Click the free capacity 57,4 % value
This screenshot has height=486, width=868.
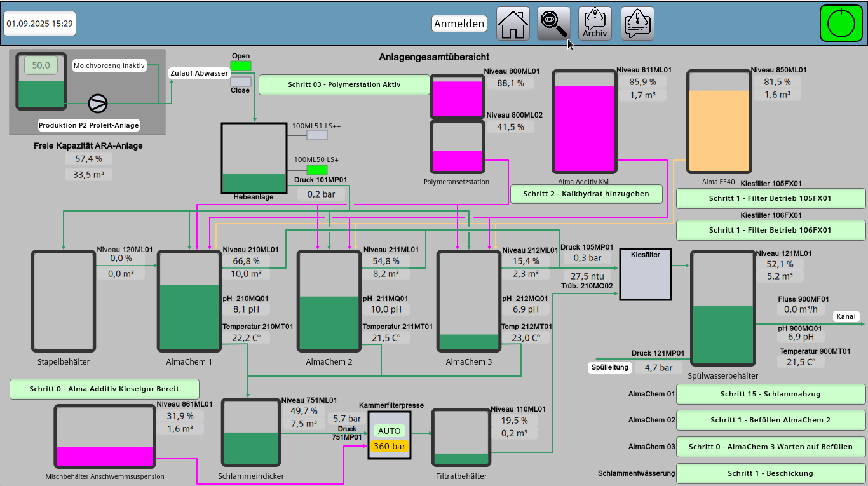click(x=89, y=159)
